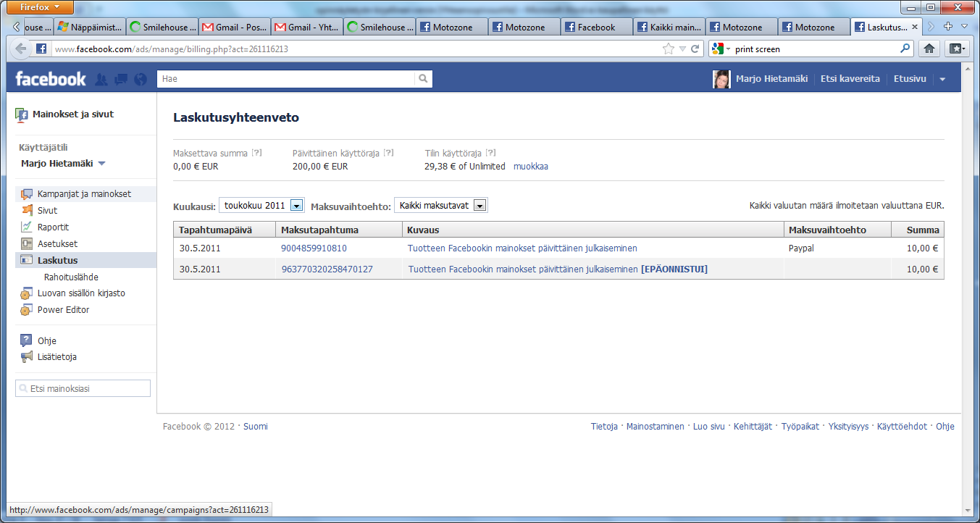Click the Etsi mainoksiasi search field
Image resolution: width=980 pixels, height=523 pixels.
[x=83, y=389]
